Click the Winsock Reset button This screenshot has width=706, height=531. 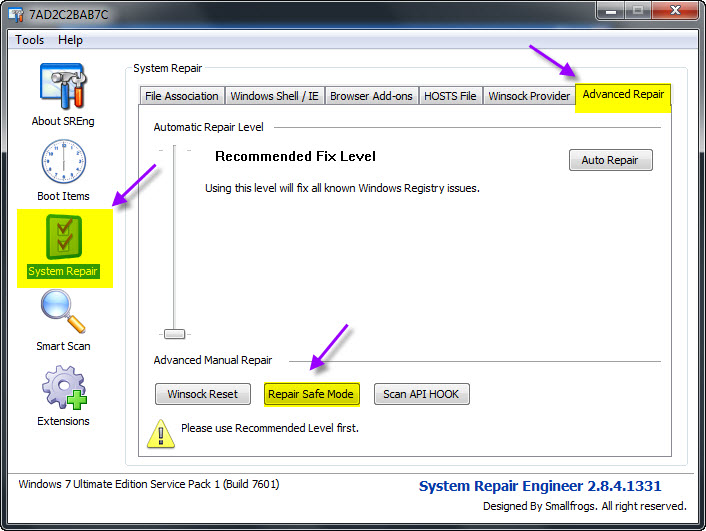coord(203,394)
